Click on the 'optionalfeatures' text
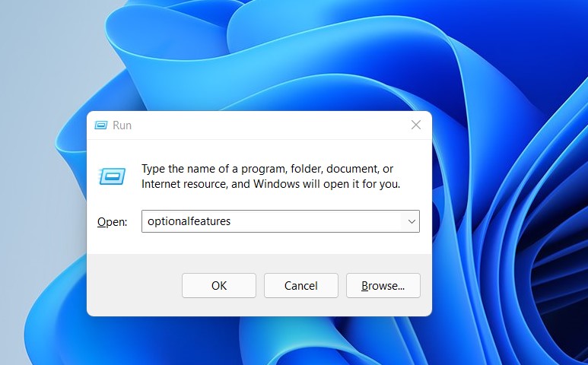The width and height of the screenshot is (588, 365). [189, 222]
